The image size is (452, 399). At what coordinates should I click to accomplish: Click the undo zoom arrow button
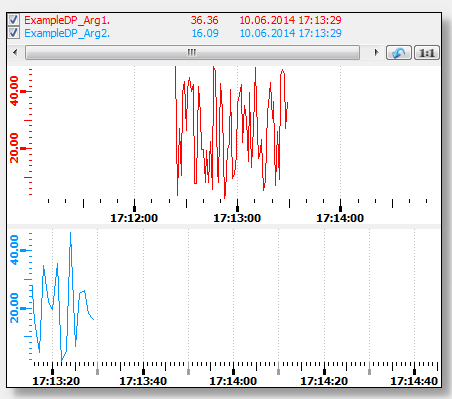(399, 53)
